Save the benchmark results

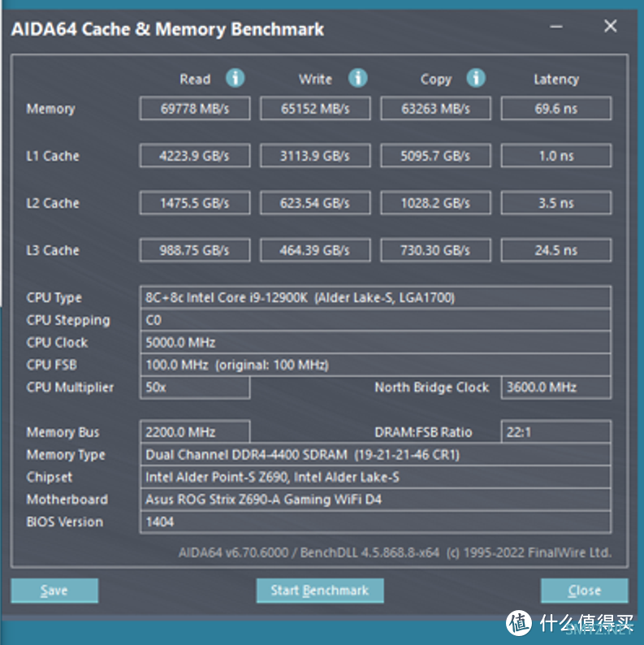54,591
